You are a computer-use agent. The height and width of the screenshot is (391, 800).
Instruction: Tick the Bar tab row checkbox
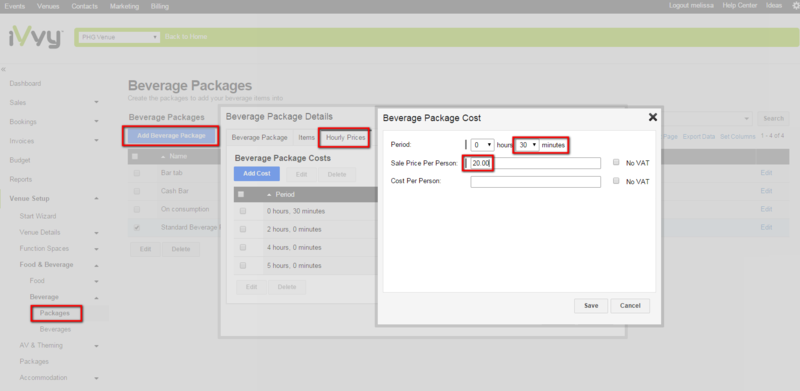137,173
